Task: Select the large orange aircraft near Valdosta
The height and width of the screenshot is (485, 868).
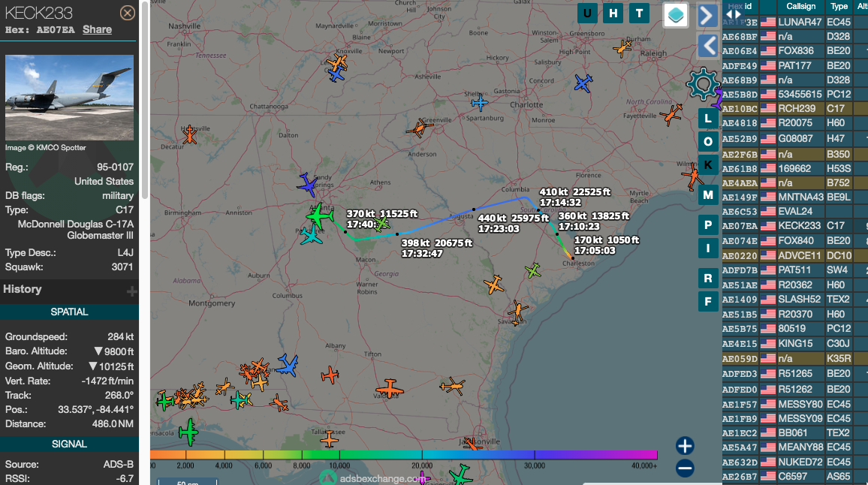Action: tap(390, 389)
